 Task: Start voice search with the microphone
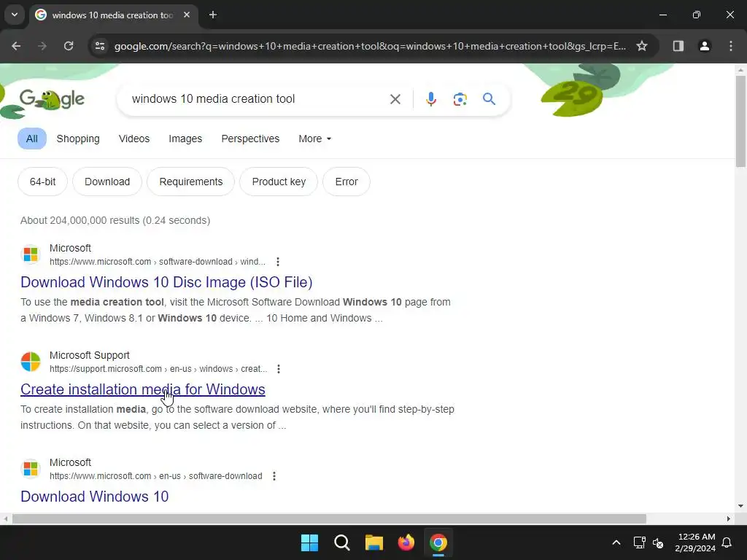pos(430,99)
